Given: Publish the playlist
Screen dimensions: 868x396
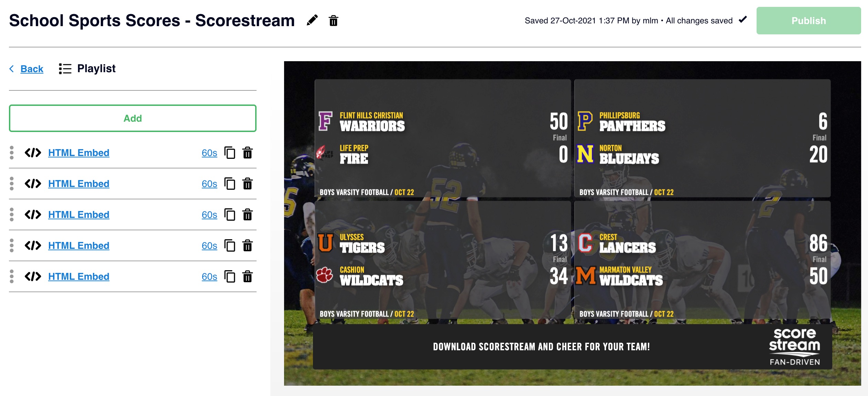Looking at the screenshot, I should pyautogui.click(x=809, y=21).
